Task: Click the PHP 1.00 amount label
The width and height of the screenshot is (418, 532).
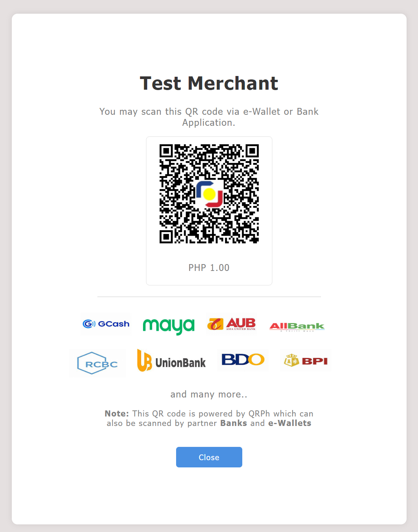Action: (x=209, y=268)
